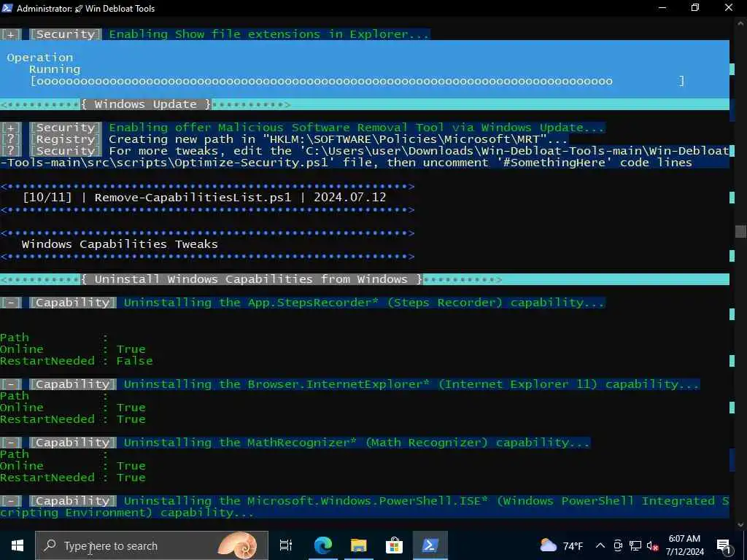Open the 74°F weather widget
This screenshot has width=747, height=560.
(x=561, y=545)
